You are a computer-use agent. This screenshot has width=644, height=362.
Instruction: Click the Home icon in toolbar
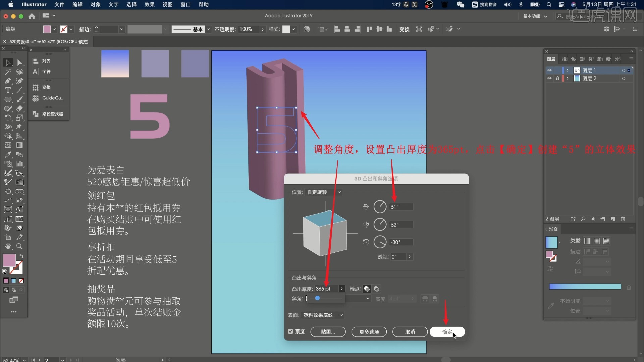32,16
